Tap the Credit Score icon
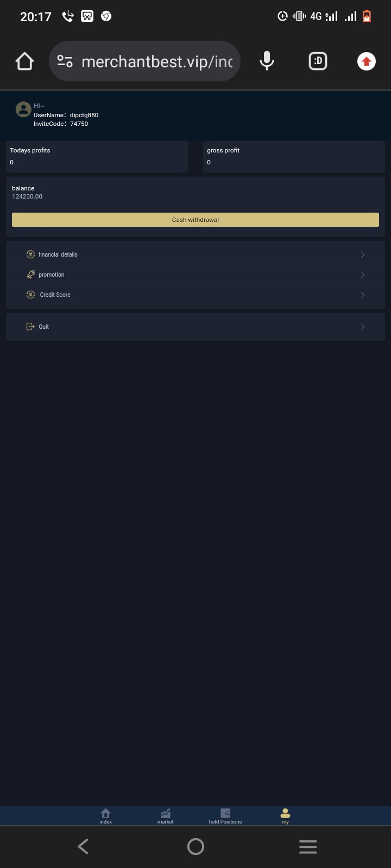 (30, 295)
